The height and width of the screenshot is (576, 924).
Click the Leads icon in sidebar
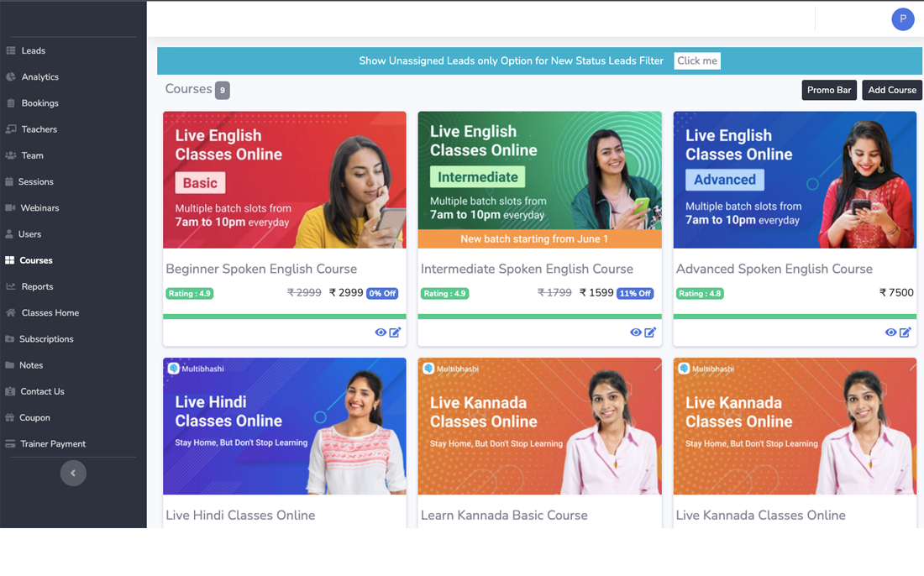pos(11,50)
